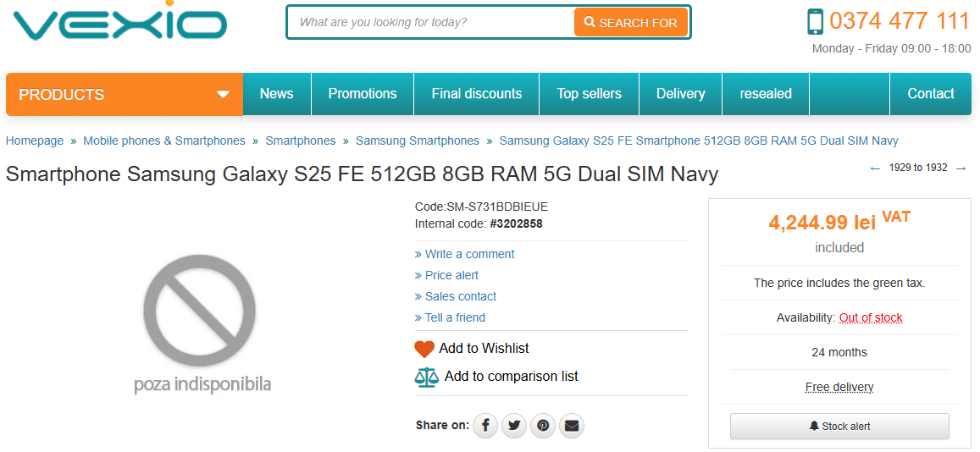Click the heart Add to Wishlist icon
Viewport: 980px width, 452px height.
pos(424,349)
